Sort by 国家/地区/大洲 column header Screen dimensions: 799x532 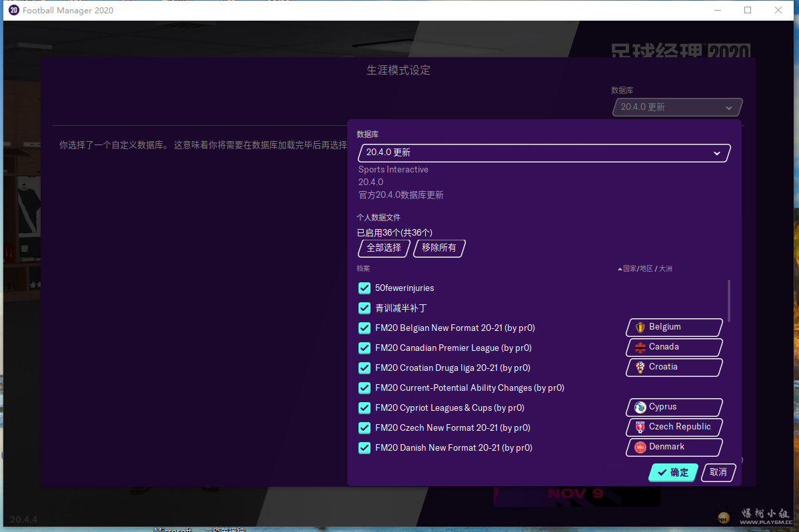[645, 269]
